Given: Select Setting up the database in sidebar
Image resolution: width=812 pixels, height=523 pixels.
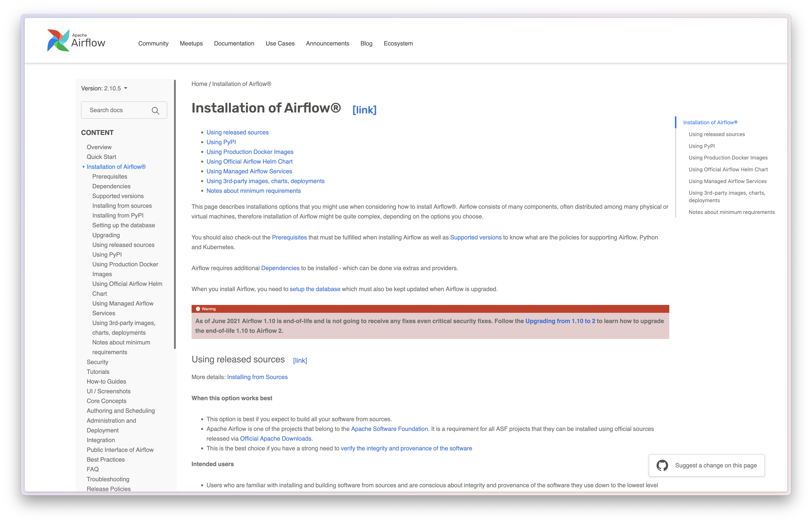Looking at the screenshot, I should (x=124, y=225).
